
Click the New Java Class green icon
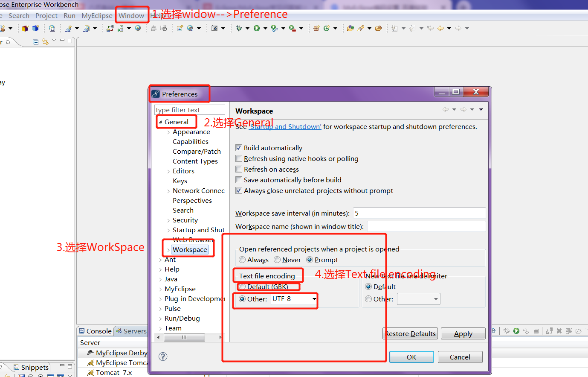point(327,28)
